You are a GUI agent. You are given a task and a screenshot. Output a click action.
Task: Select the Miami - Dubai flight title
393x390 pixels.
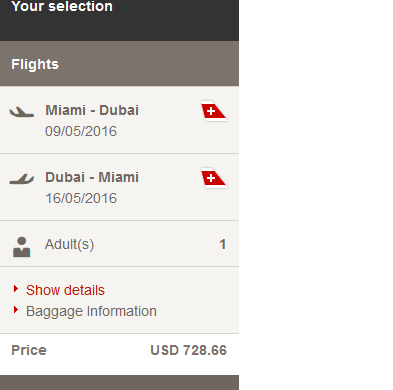point(92,110)
